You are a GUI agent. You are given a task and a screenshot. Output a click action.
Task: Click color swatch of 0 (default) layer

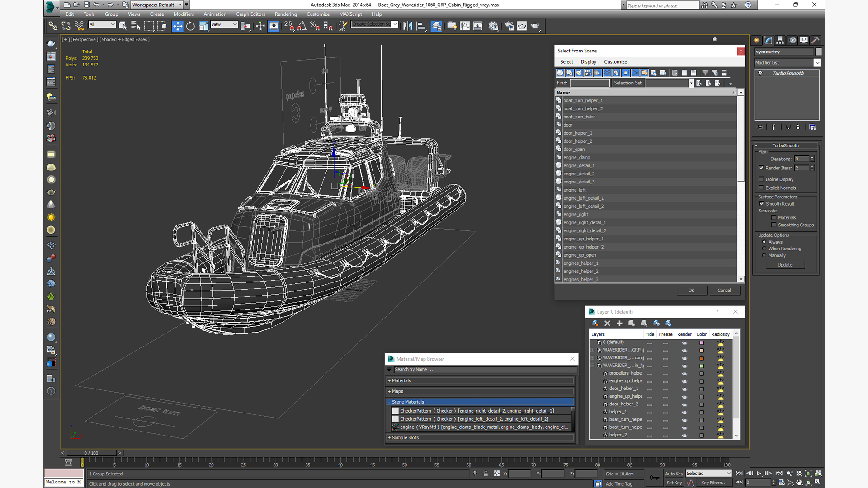click(702, 343)
